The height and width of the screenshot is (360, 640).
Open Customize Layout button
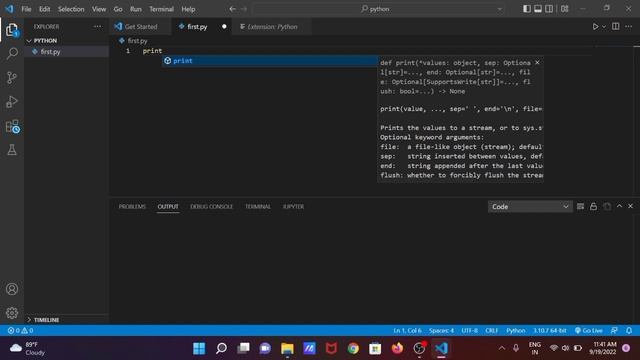pyautogui.click(x=564, y=9)
